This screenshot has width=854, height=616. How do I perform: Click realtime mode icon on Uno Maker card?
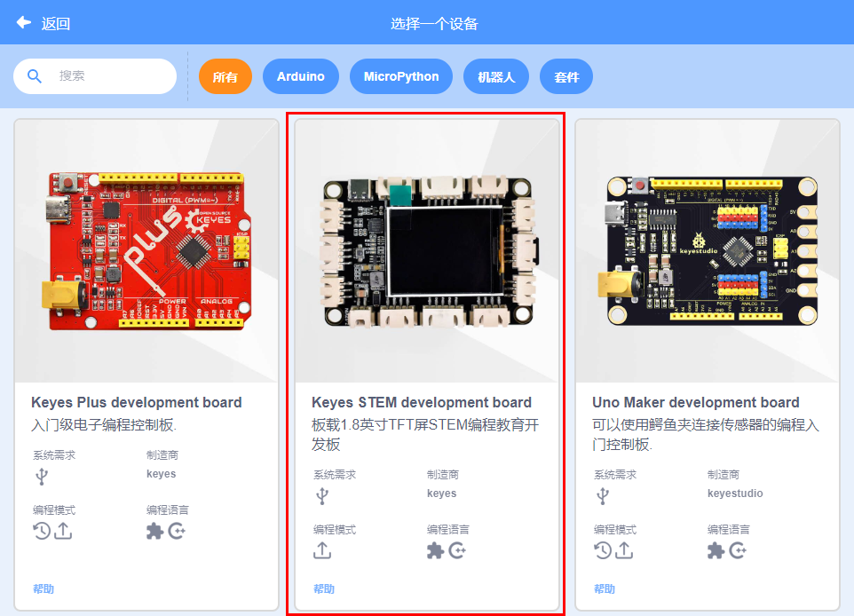603,550
